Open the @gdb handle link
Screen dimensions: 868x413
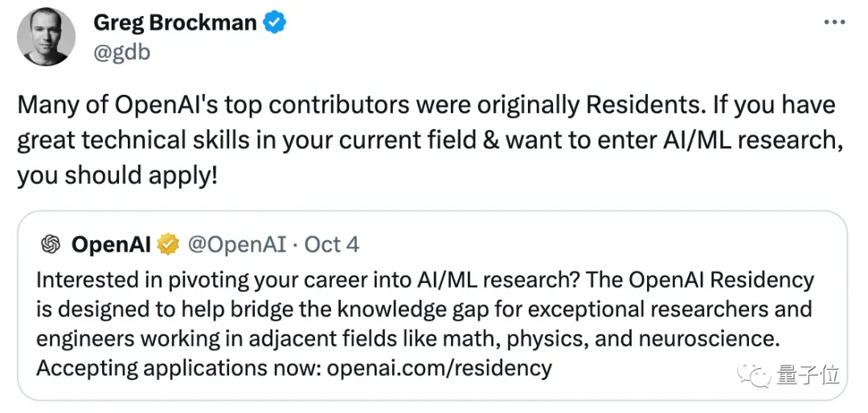[x=122, y=52]
